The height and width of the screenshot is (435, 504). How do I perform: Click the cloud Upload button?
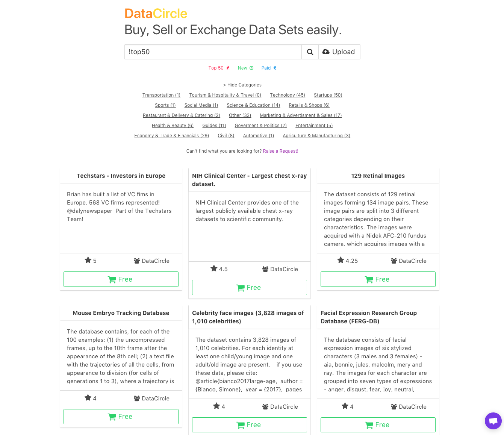(x=339, y=52)
